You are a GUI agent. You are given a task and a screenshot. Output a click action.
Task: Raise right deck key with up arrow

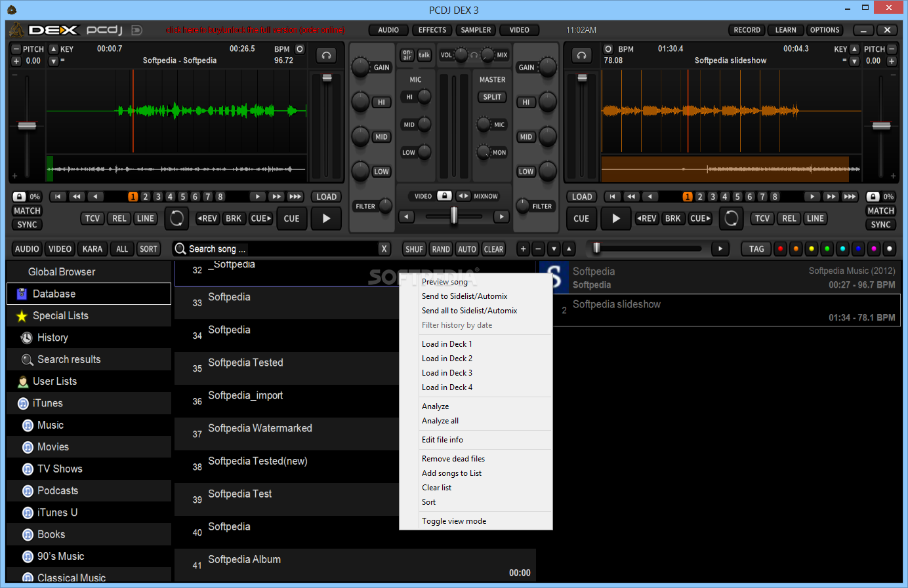click(x=854, y=49)
